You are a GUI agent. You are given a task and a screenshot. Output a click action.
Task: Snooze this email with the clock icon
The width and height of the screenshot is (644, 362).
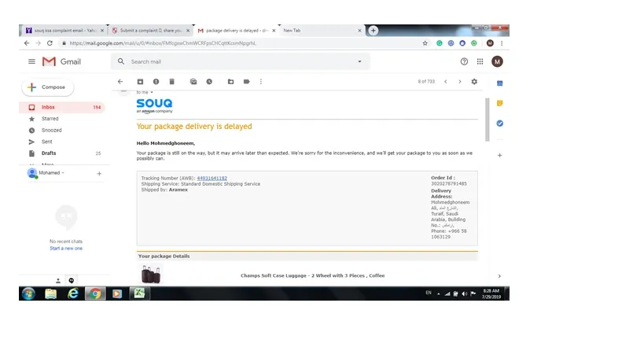(209, 82)
